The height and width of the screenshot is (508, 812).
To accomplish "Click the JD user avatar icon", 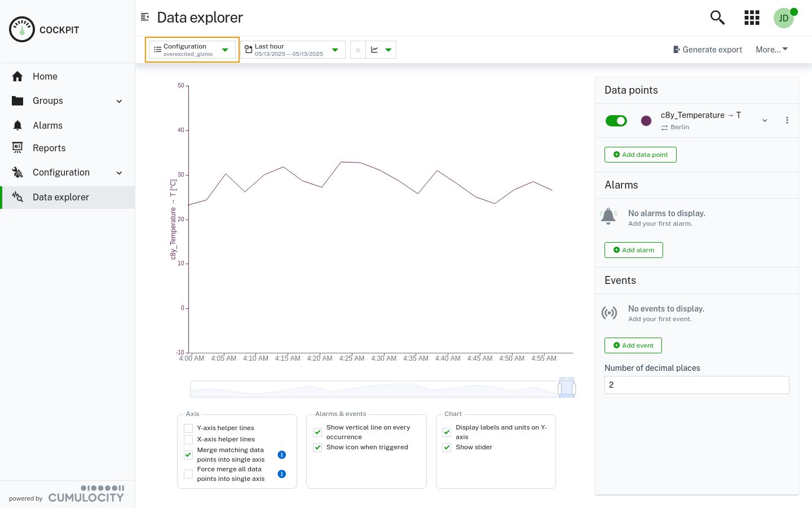I will pyautogui.click(x=784, y=17).
